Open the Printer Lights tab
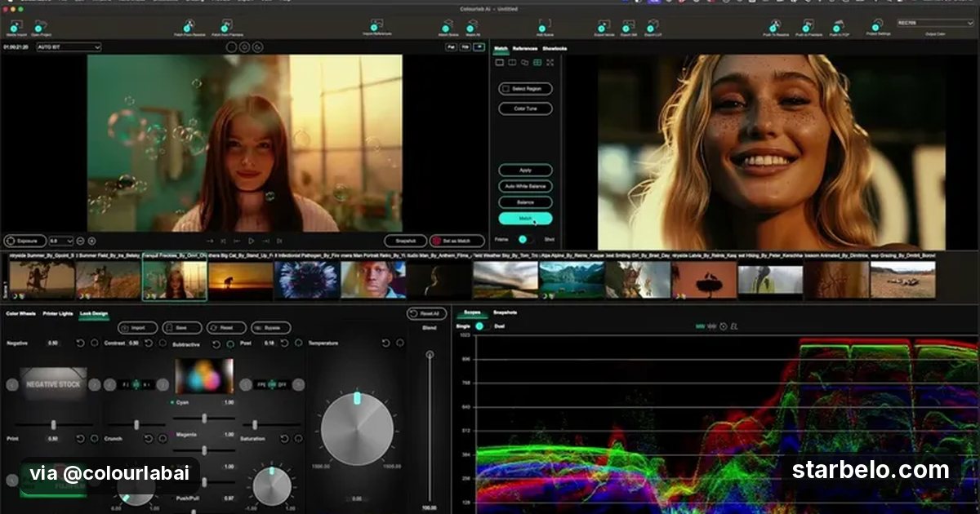This screenshot has width=980, height=514. 58,313
